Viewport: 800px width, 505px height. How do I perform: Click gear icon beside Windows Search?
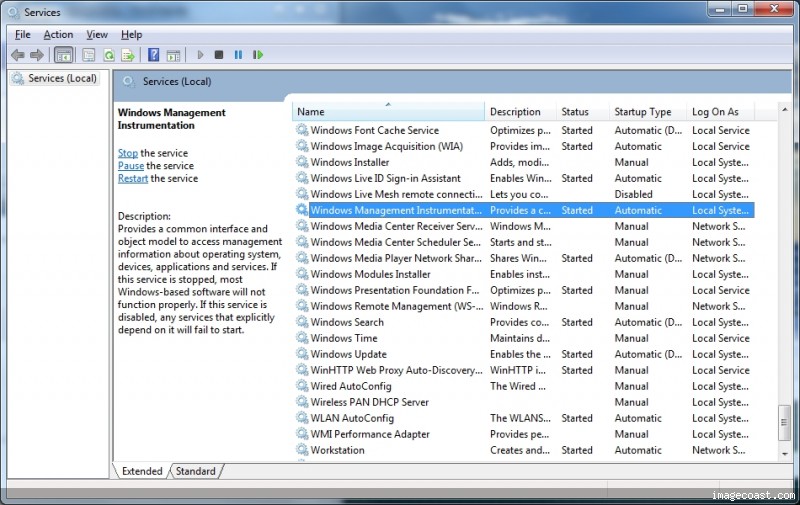pyautogui.click(x=302, y=321)
